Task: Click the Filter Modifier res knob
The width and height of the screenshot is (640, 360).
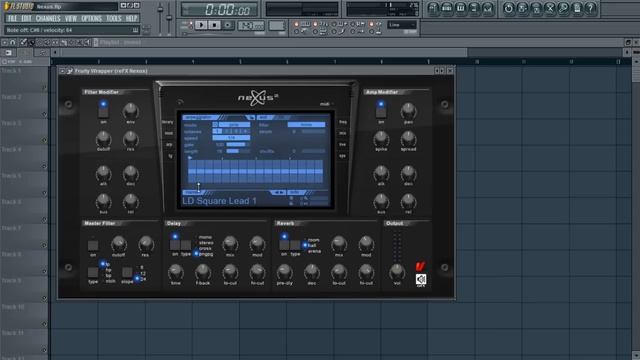Action: tap(130, 139)
